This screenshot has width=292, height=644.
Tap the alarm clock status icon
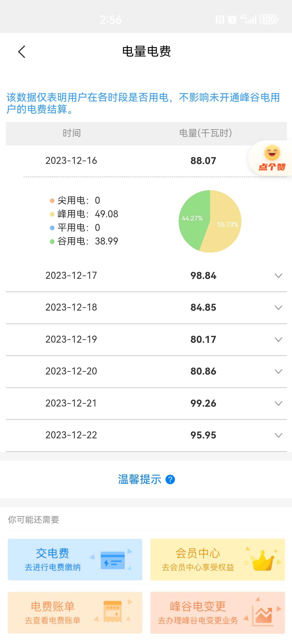[x=232, y=19]
